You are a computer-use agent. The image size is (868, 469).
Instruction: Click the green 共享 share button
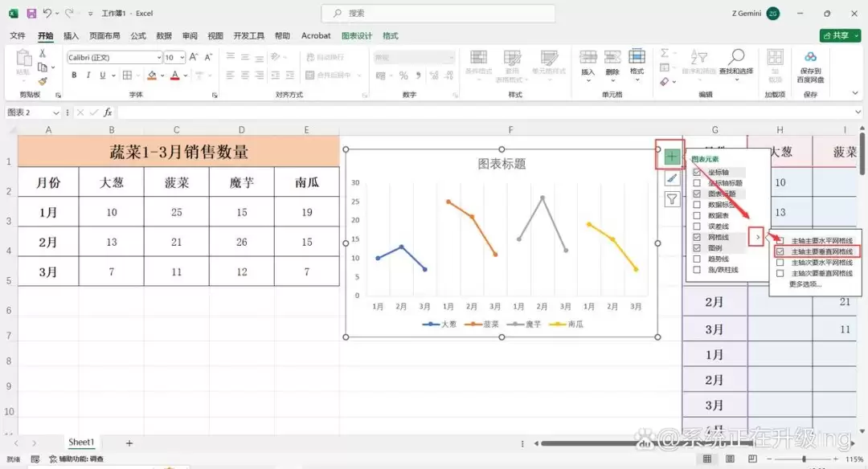coord(841,35)
